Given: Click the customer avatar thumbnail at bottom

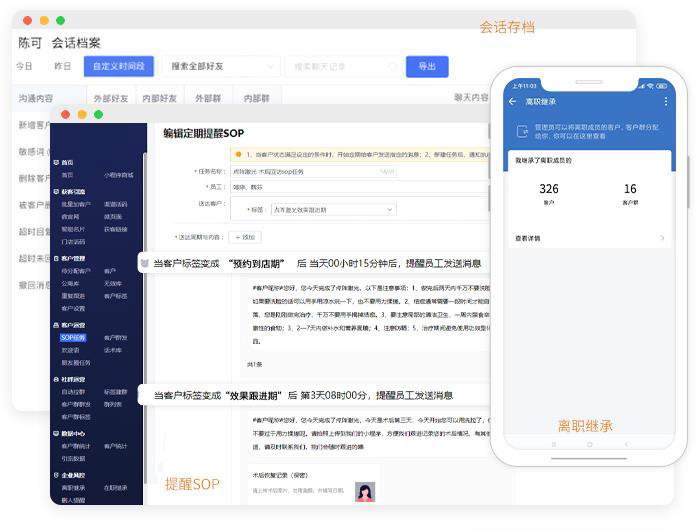Looking at the screenshot, I should tap(364, 493).
